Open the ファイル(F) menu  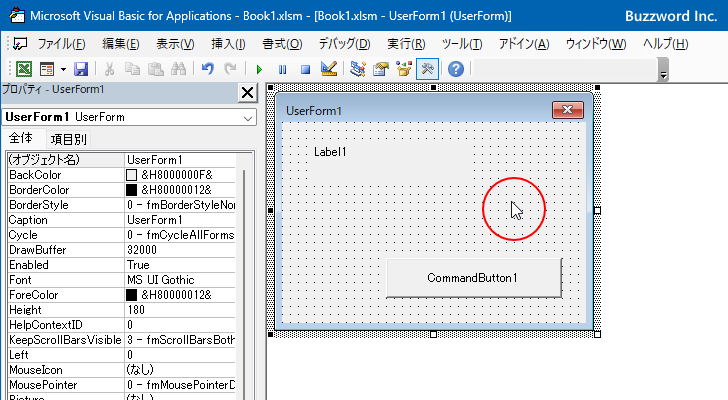(x=61, y=44)
